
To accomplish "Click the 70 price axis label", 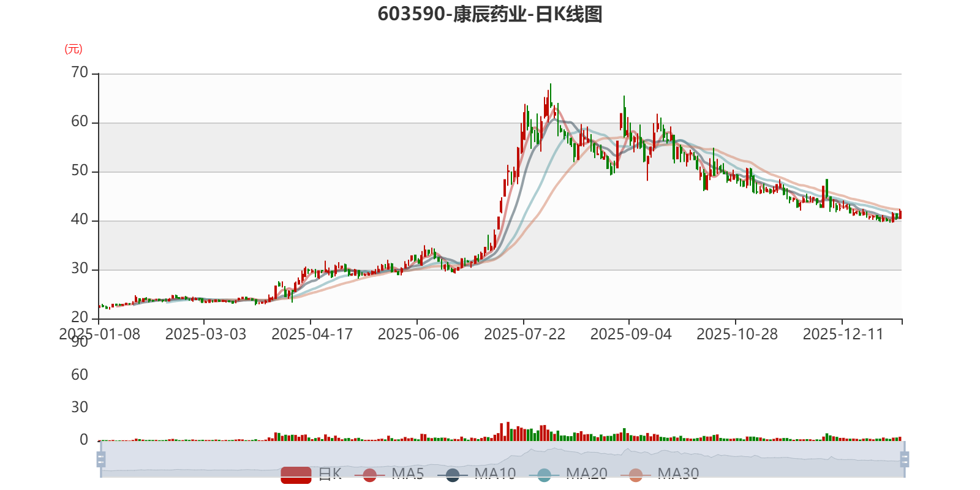I will pyautogui.click(x=80, y=73).
